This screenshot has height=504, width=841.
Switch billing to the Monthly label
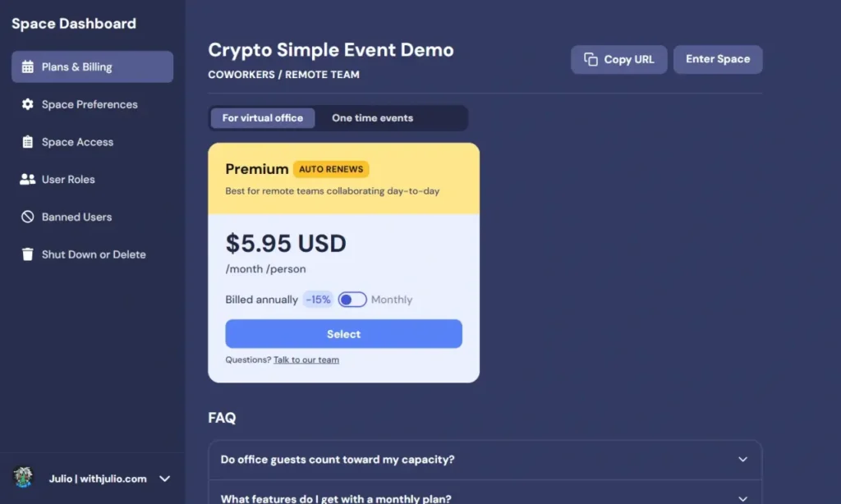[x=392, y=299]
